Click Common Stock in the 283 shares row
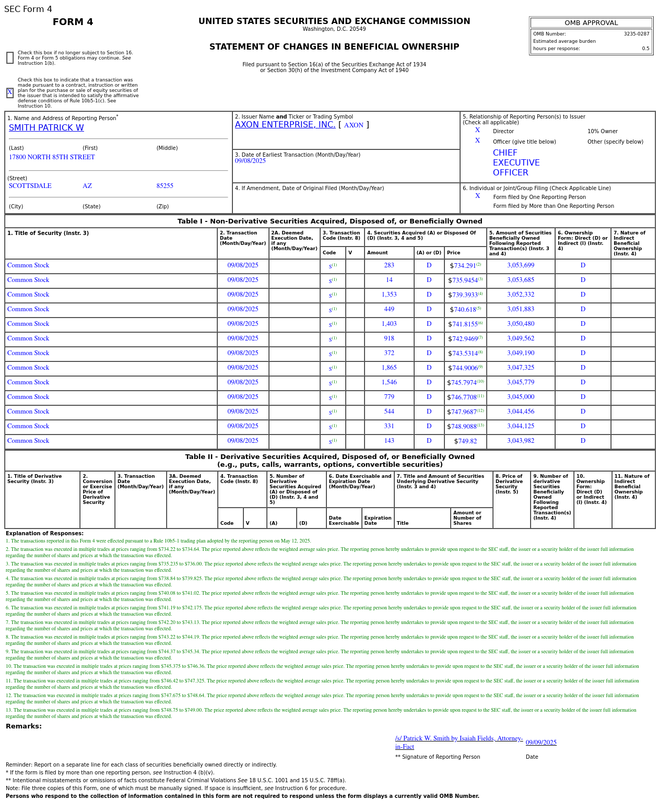 click(x=28, y=265)
